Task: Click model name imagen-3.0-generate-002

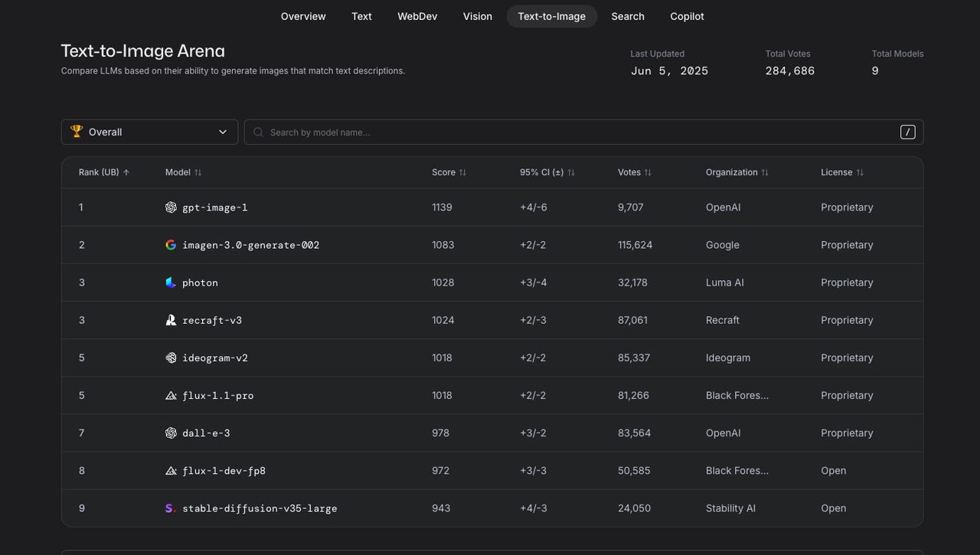Action: pyautogui.click(x=251, y=245)
